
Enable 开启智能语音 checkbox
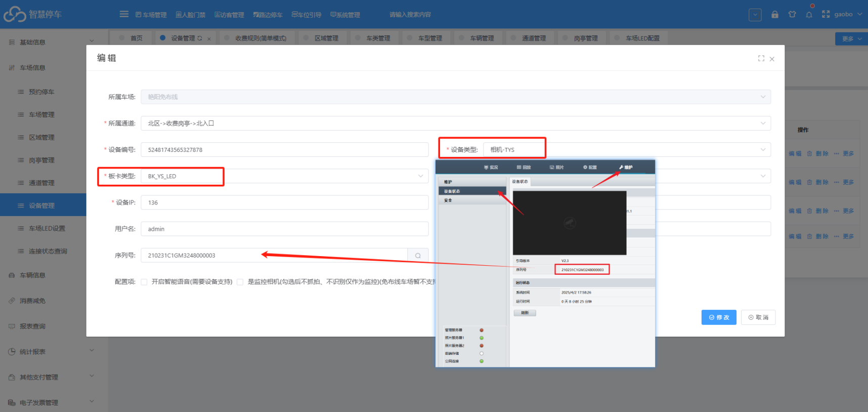pos(144,282)
